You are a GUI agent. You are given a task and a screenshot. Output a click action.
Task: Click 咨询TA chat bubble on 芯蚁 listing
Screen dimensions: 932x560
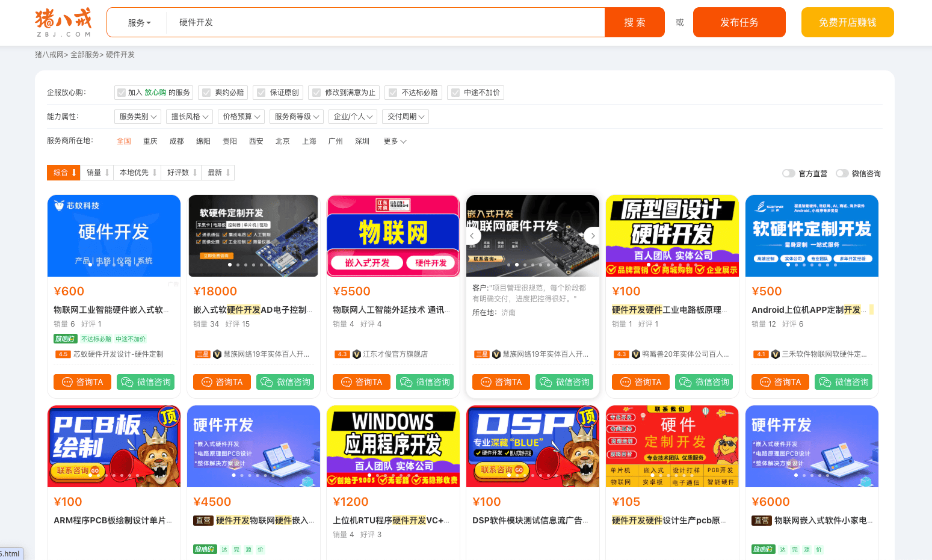coord(82,381)
